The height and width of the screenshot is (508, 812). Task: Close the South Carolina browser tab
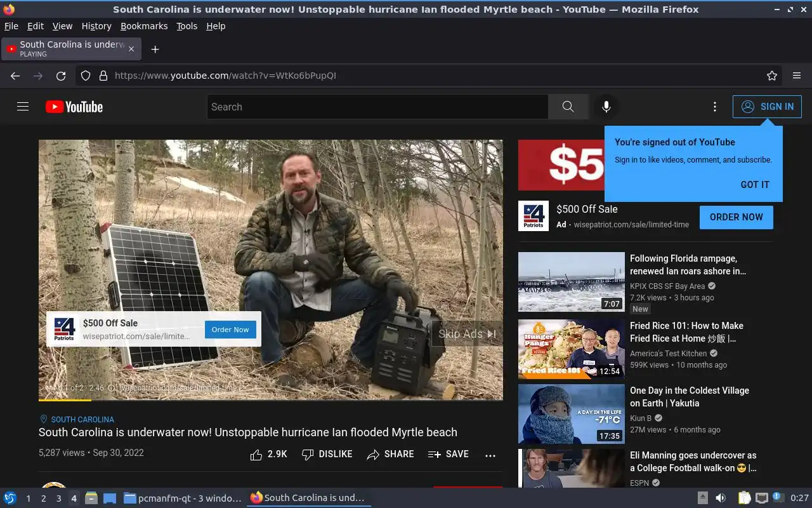[x=131, y=49]
